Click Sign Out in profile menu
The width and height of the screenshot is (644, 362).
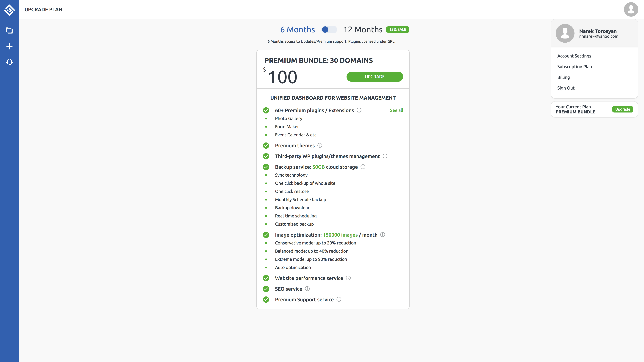click(x=566, y=88)
